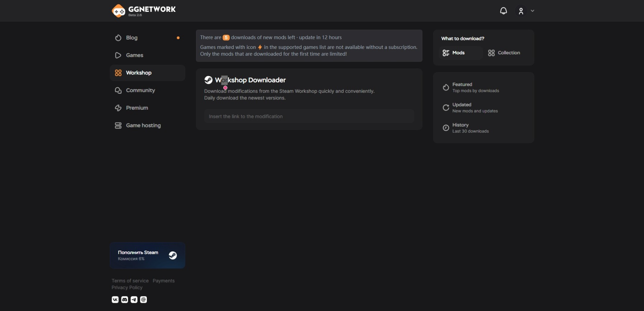Expand the user account dropdown arrow

click(533, 11)
